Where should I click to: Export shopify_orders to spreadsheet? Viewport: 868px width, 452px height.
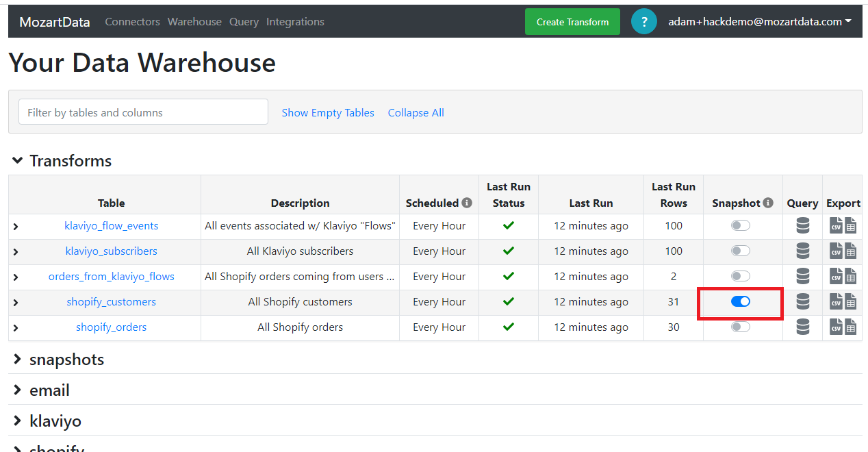[850, 327]
